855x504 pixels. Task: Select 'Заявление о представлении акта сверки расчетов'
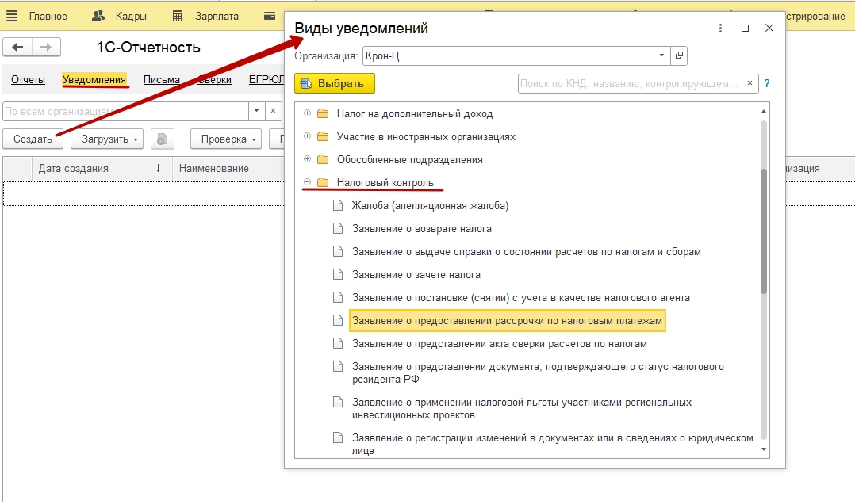pos(500,344)
